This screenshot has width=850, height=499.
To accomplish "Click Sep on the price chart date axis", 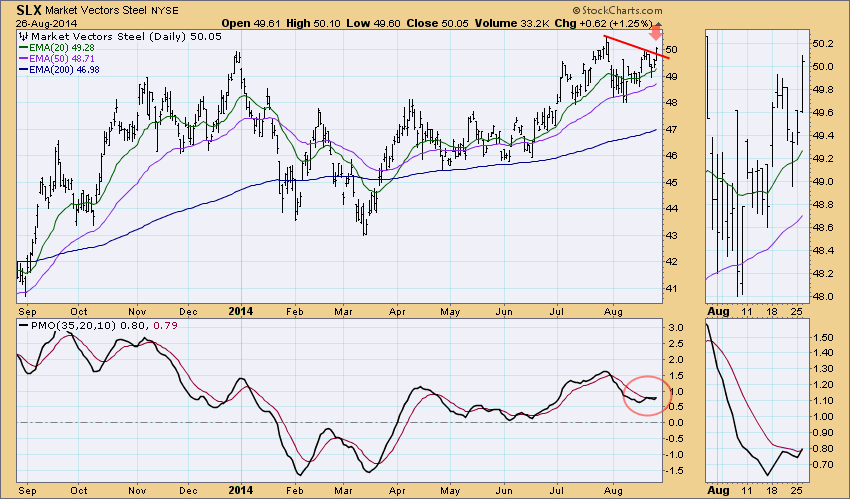I will [27, 312].
